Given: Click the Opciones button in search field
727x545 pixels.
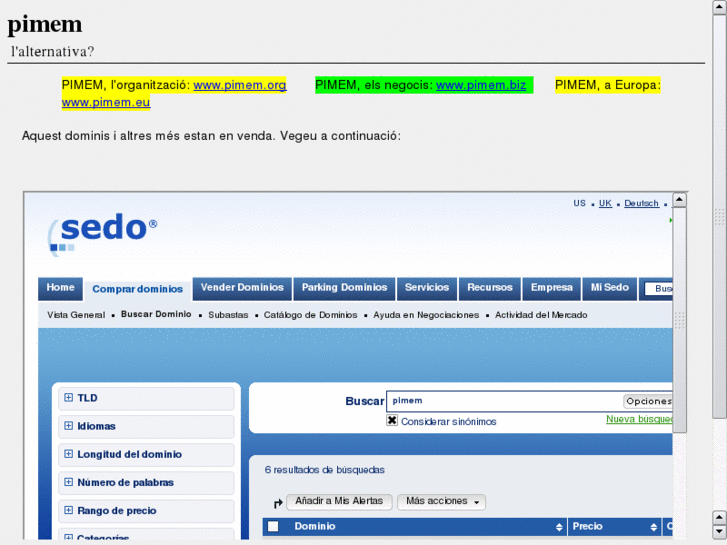Looking at the screenshot, I should click(648, 401).
